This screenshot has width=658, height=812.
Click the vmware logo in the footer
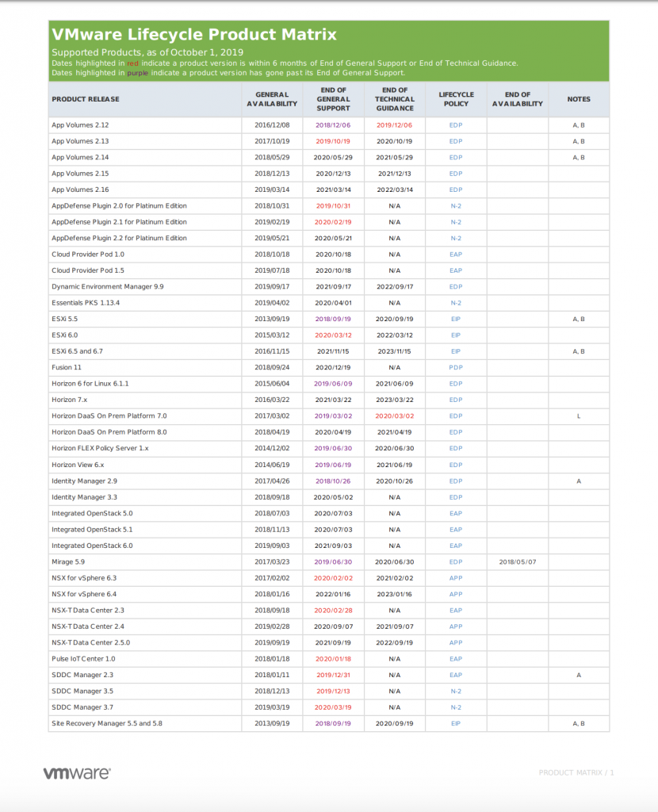point(76,772)
